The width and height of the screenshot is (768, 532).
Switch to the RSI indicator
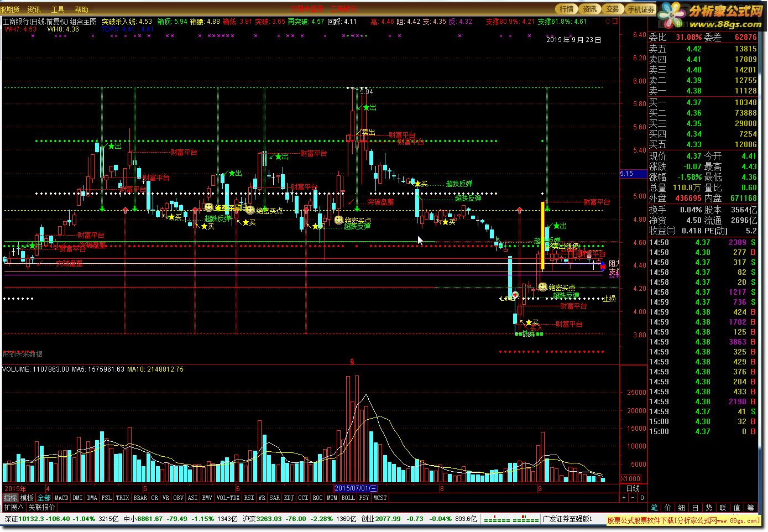[x=249, y=498]
